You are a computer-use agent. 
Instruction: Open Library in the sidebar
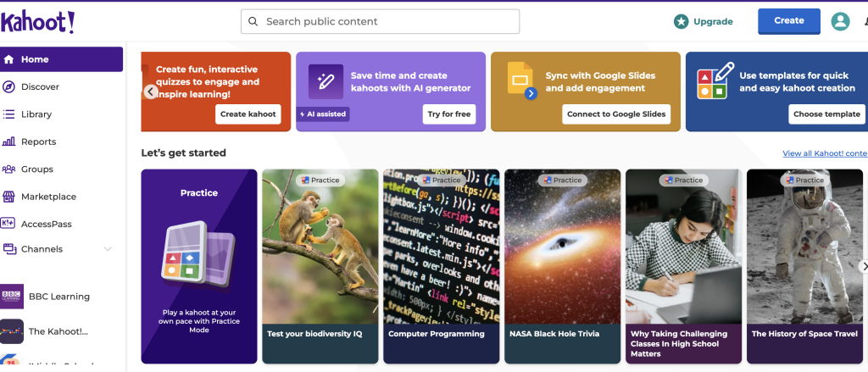click(36, 114)
